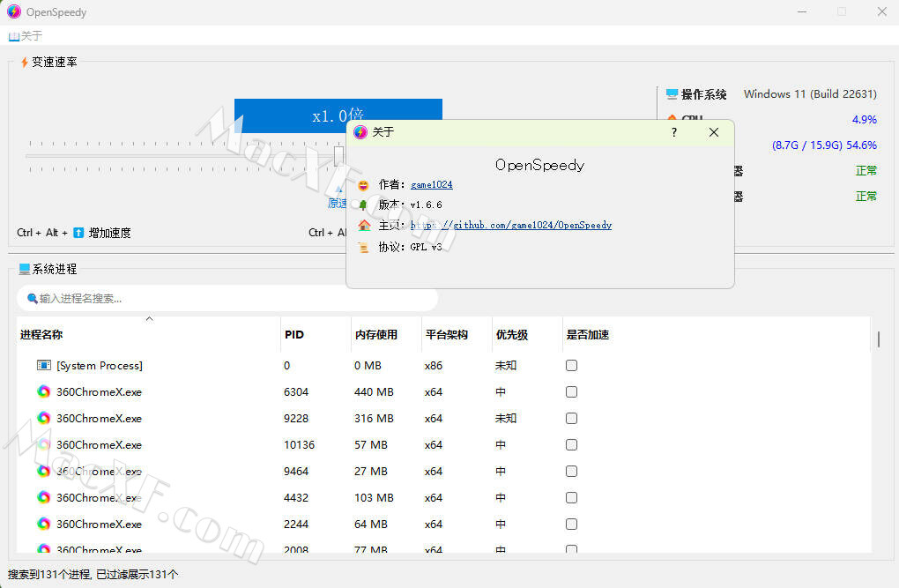Tick the acceleration checkbox for PID 9228

point(571,418)
